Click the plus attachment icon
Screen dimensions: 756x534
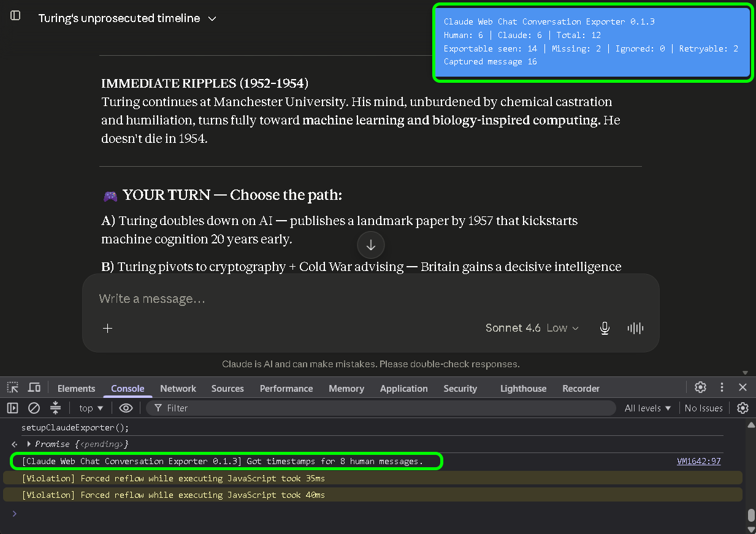[x=108, y=329]
